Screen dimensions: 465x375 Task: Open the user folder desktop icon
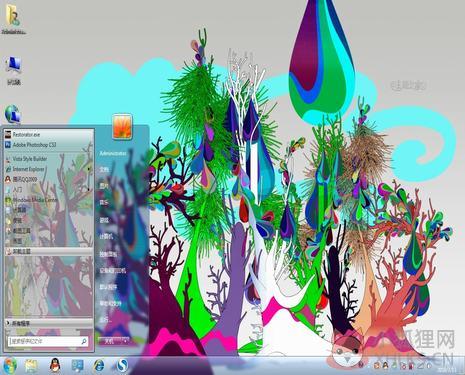point(14,19)
